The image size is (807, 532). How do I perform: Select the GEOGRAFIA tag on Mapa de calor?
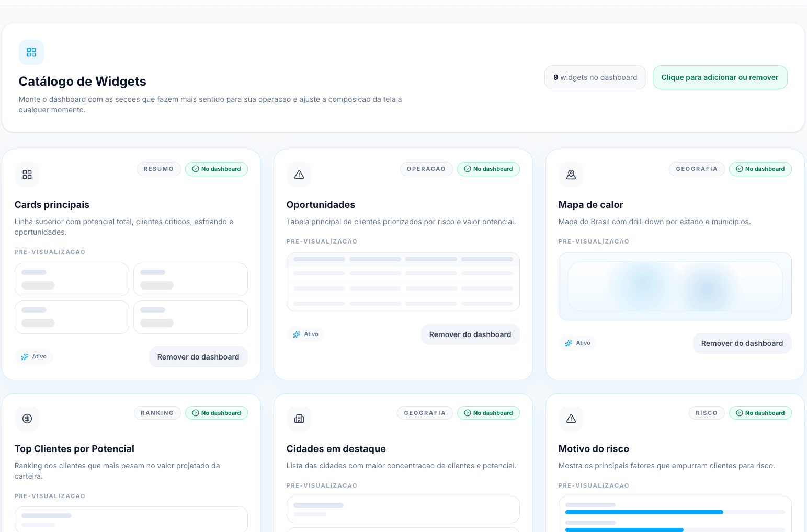click(x=697, y=169)
